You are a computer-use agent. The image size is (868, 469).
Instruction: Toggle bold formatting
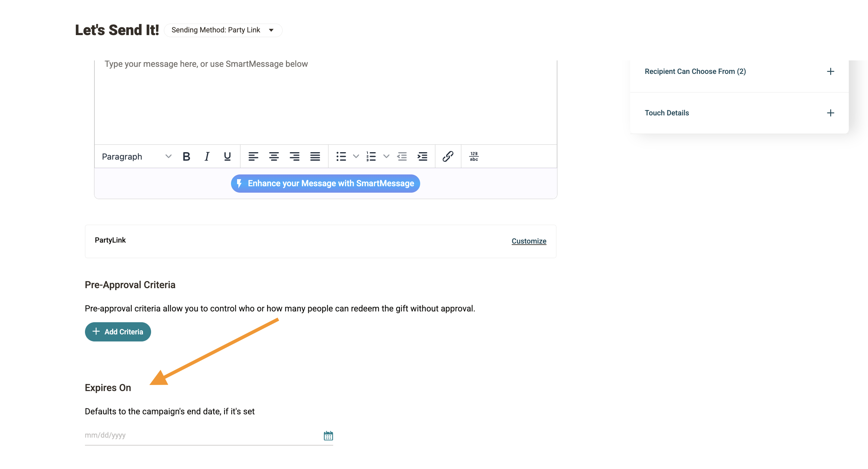[186, 157]
